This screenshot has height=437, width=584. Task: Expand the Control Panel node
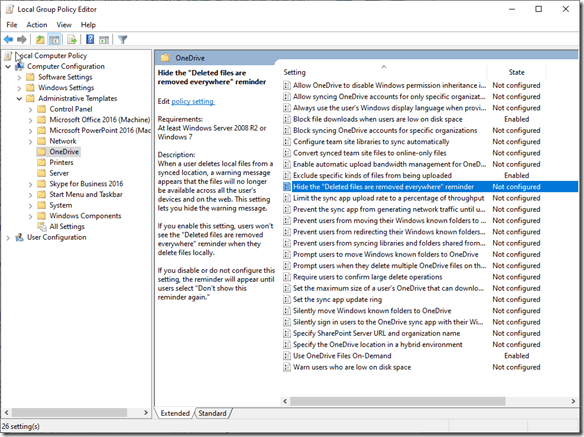coord(31,110)
